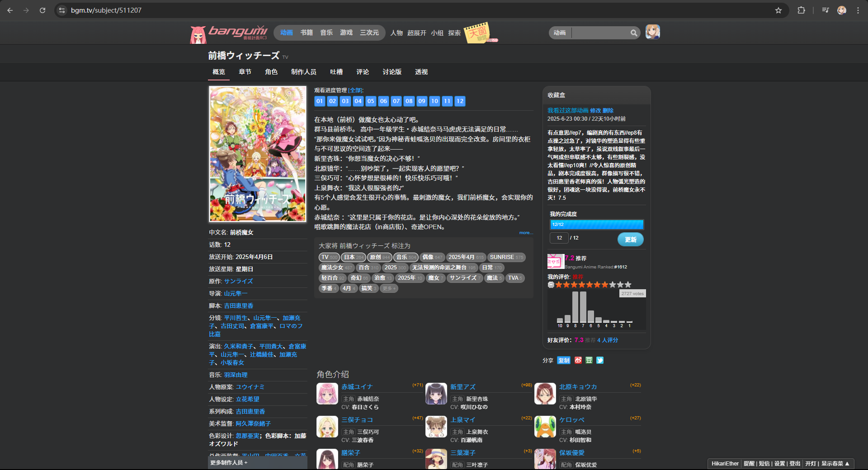Open 音乐 in top navigation
This screenshot has width=868, height=470.
(x=326, y=33)
